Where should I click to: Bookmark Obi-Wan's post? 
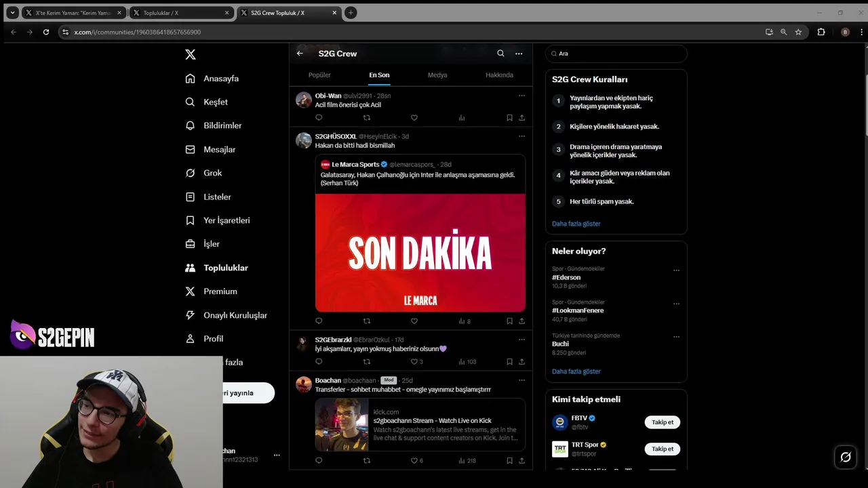509,117
